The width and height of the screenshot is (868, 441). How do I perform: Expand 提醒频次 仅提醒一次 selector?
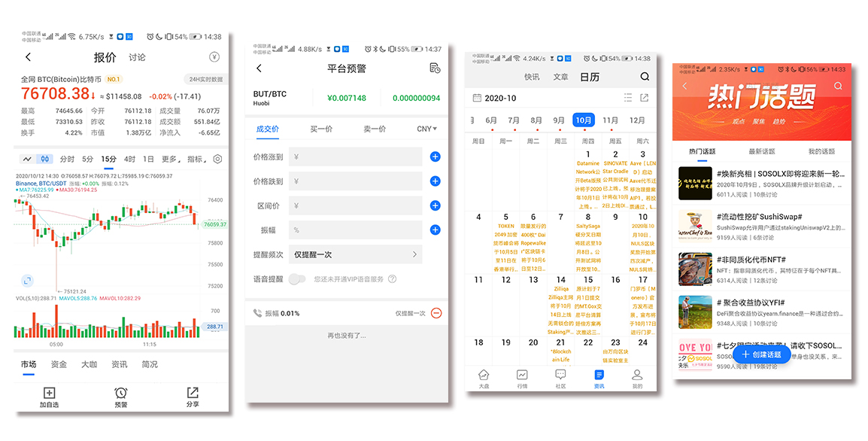pos(355,254)
